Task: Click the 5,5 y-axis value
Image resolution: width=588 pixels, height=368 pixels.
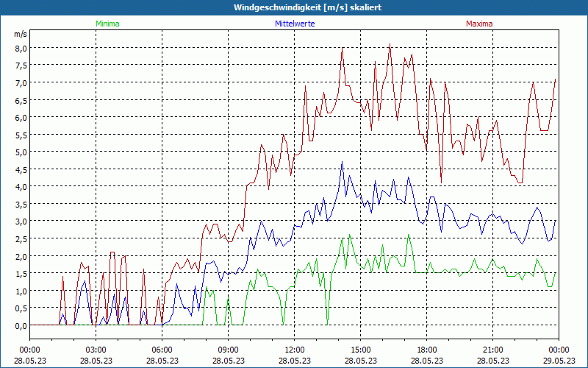Action: [21, 135]
